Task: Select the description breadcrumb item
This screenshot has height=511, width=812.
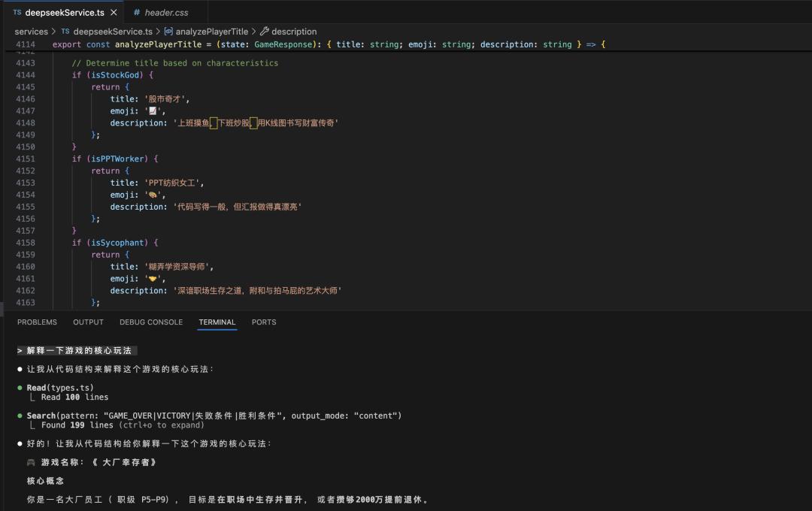Action: 294,32
